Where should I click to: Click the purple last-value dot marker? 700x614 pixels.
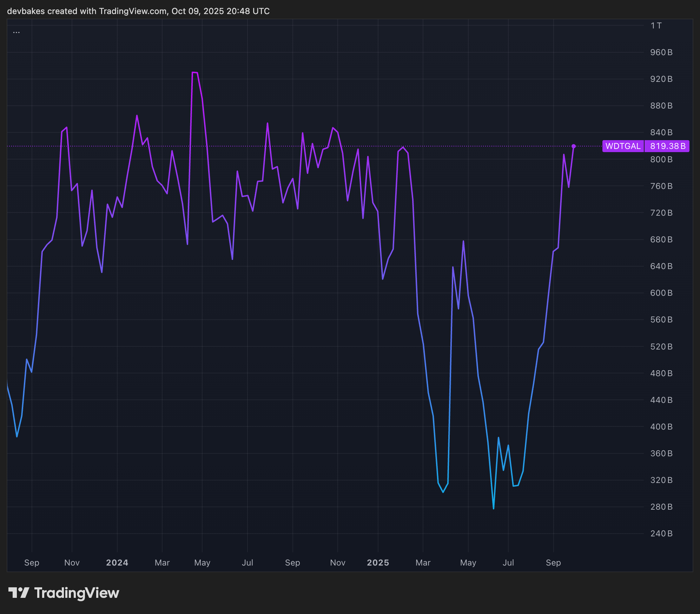click(x=574, y=146)
